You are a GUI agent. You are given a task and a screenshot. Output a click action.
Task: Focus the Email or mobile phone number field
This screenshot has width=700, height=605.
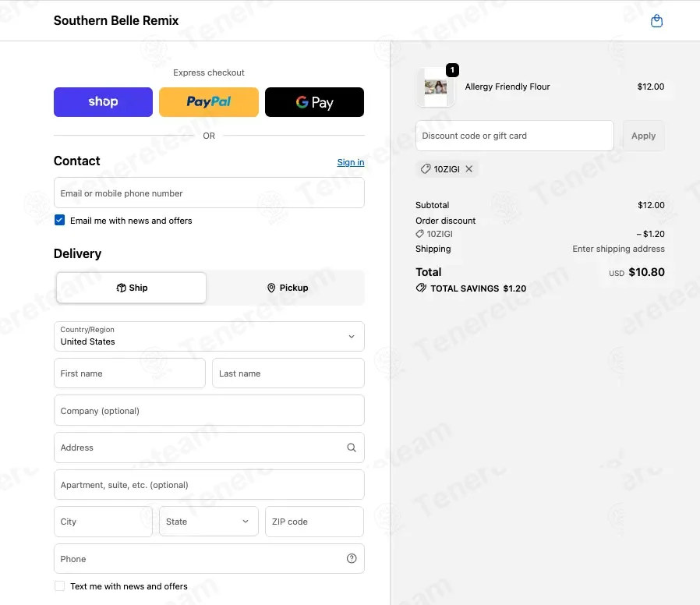(x=209, y=193)
